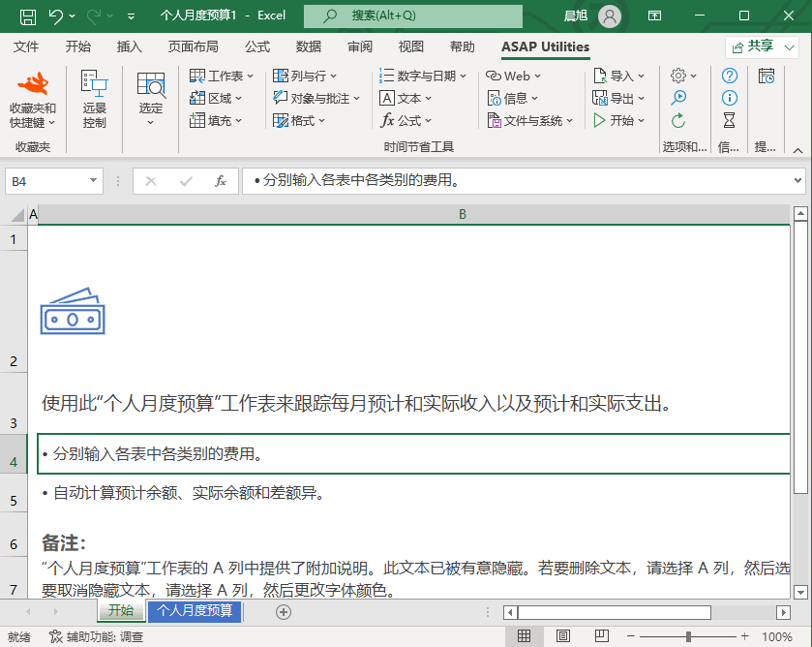Image resolution: width=812 pixels, height=647 pixels.
Task: Open the ribbon display options icon
Action: tap(654, 16)
